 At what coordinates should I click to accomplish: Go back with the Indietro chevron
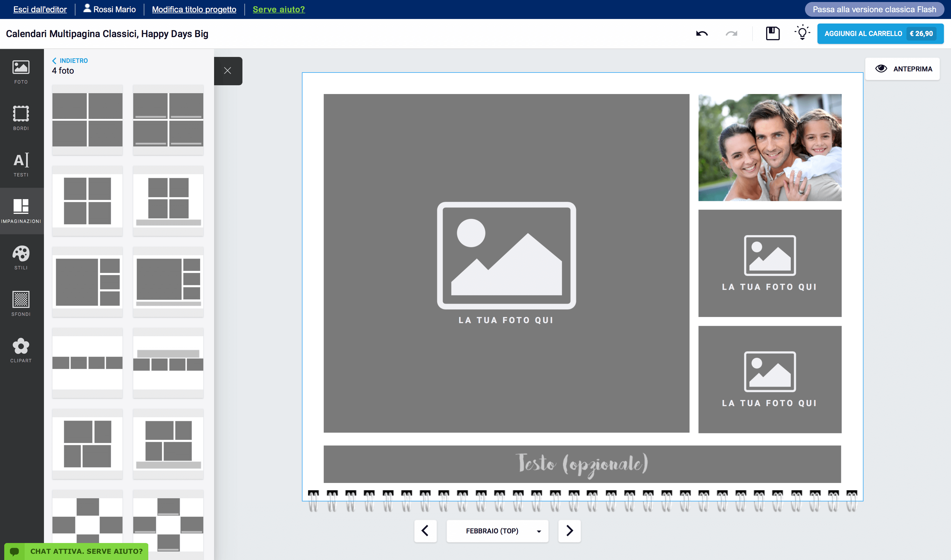tap(70, 61)
